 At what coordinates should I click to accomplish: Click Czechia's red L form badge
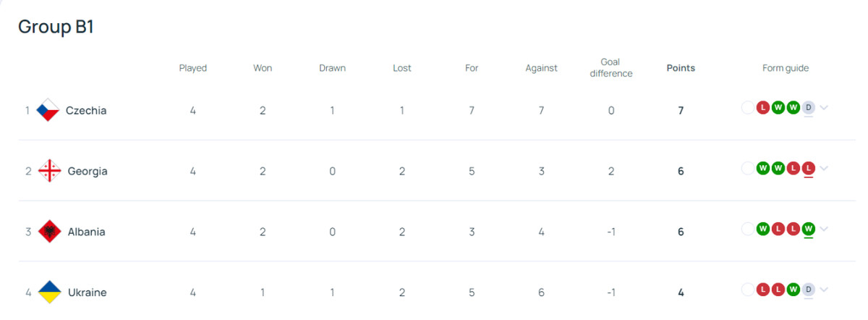click(x=762, y=108)
